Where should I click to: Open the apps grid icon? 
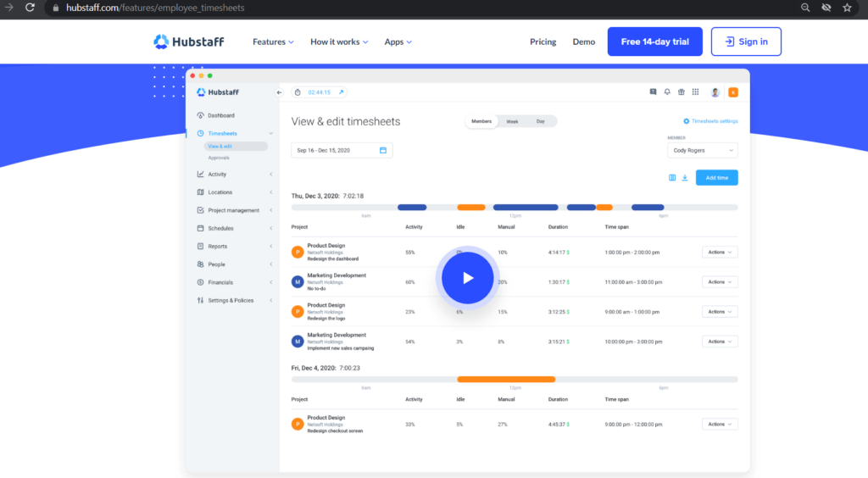pyautogui.click(x=695, y=92)
